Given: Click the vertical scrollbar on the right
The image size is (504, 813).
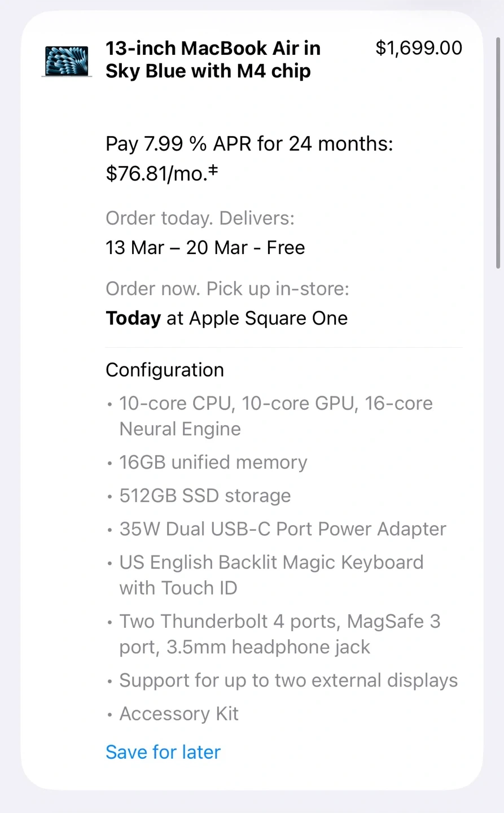Looking at the screenshot, I should 498,152.
